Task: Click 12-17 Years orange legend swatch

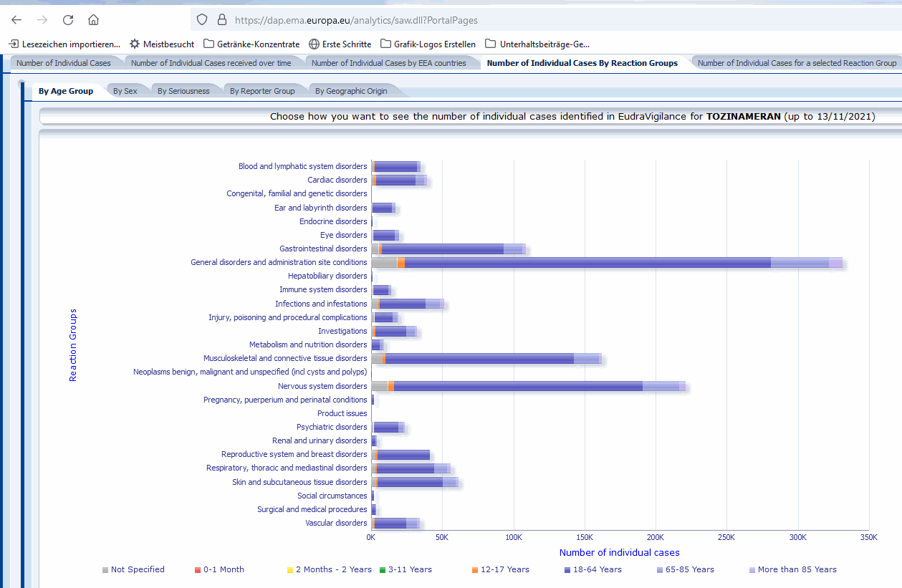Action: 475,570
